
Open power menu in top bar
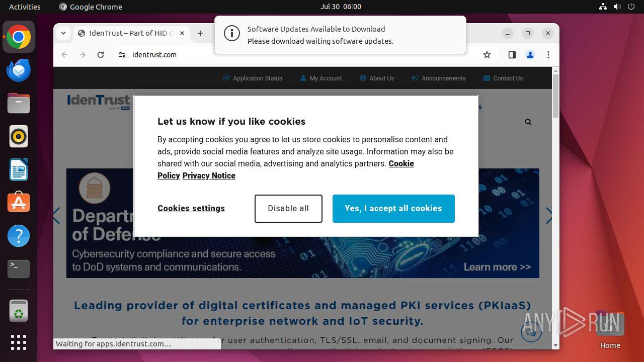(631, 7)
